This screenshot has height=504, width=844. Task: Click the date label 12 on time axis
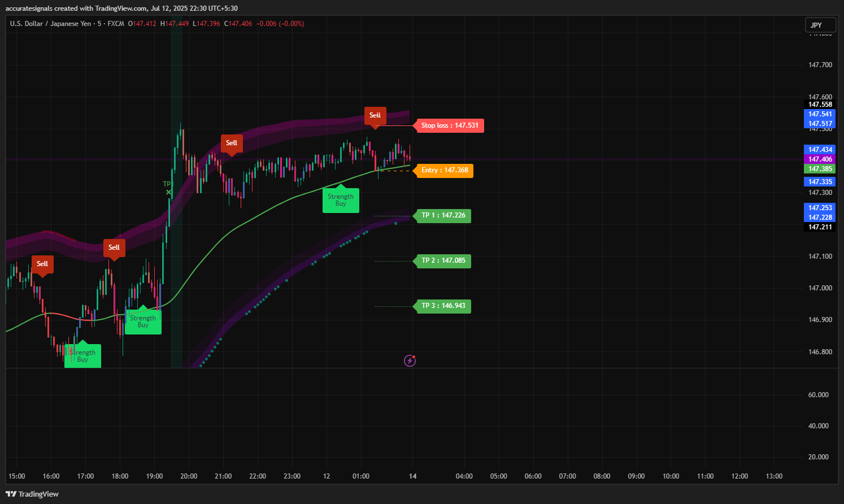pos(327,476)
